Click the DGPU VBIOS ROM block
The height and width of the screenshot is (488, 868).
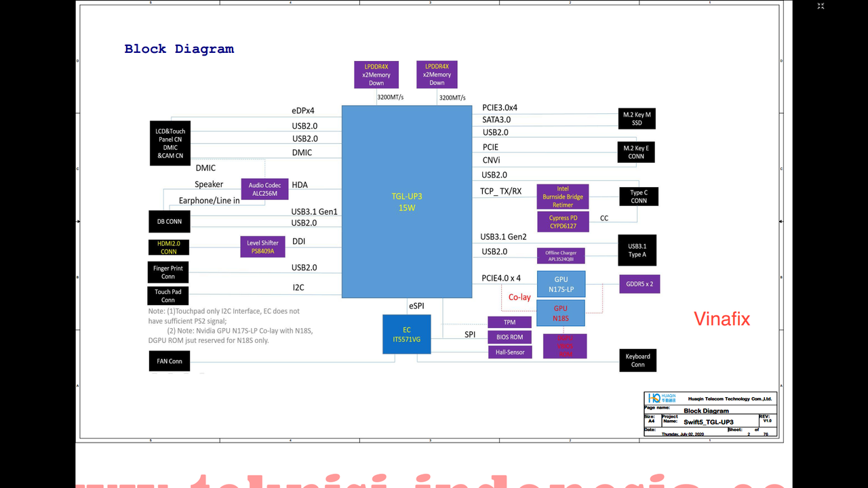[x=565, y=346]
